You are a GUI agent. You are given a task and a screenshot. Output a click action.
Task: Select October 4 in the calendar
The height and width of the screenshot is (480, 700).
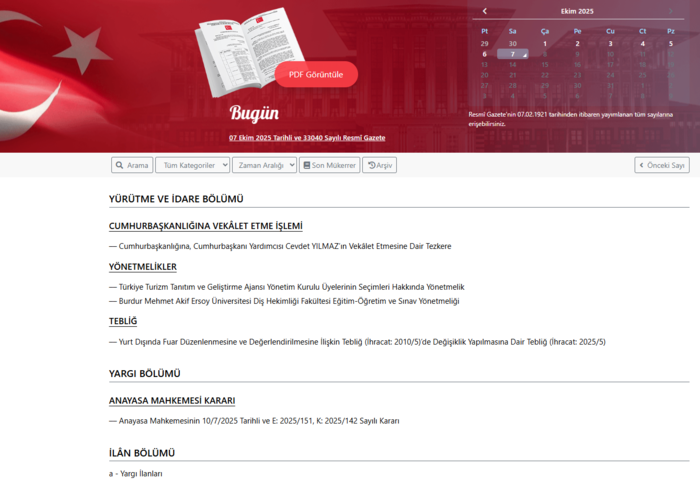pyautogui.click(x=642, y=44)
